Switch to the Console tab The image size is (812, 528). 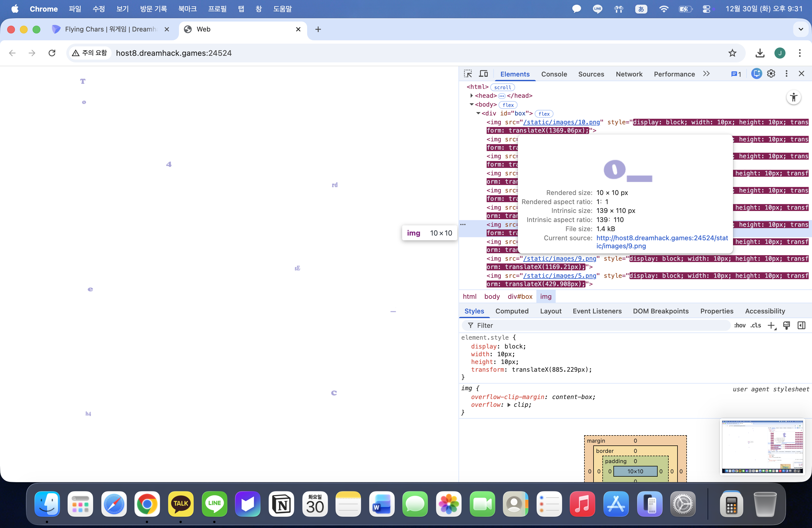coord(554,74)
